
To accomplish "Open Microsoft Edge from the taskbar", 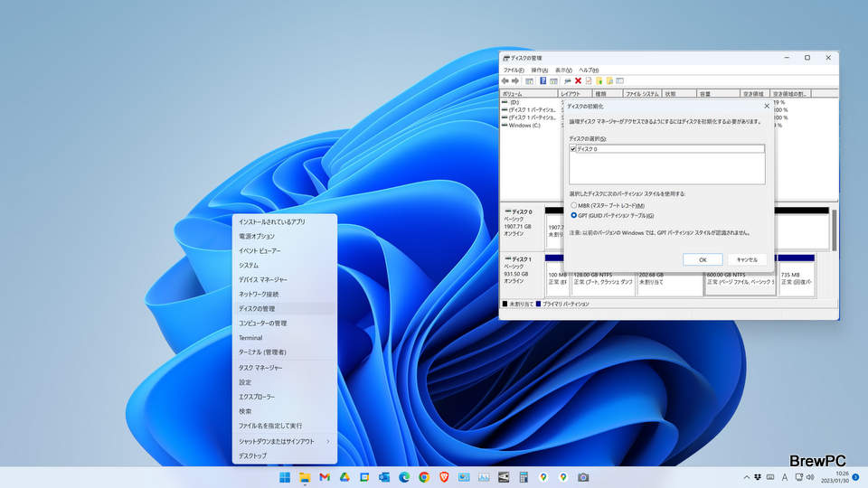I will [404, 477].
